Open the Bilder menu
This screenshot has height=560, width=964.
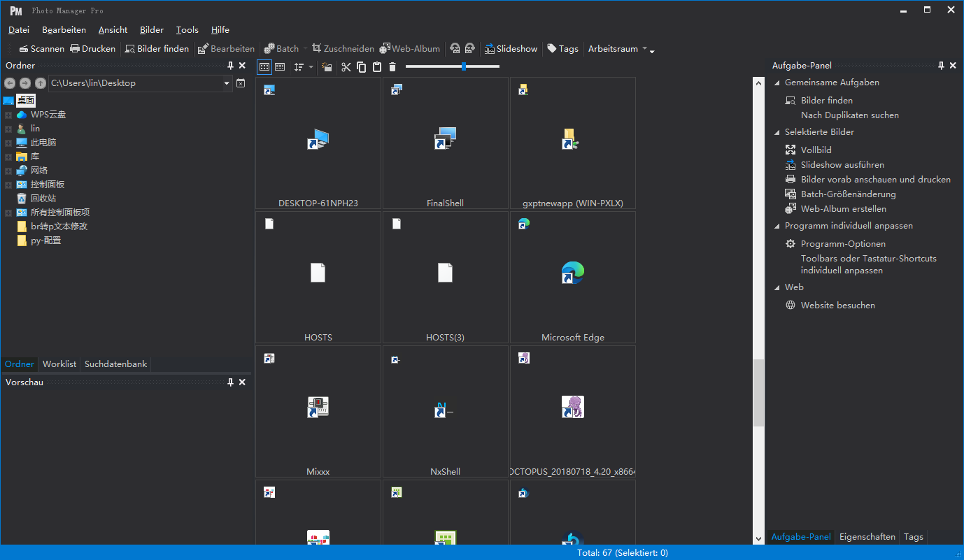pyautogui.click(x=151, y=30)
